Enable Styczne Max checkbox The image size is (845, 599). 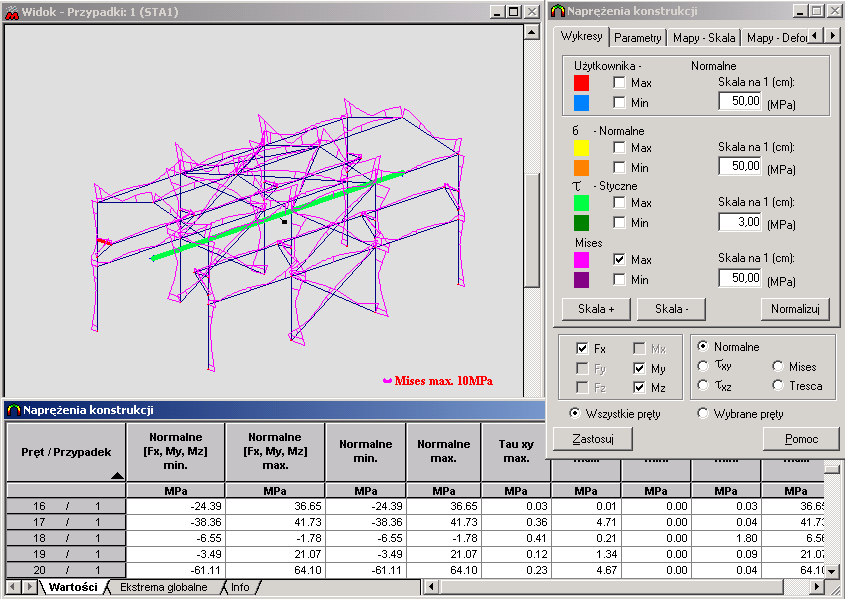click(619, 203)
